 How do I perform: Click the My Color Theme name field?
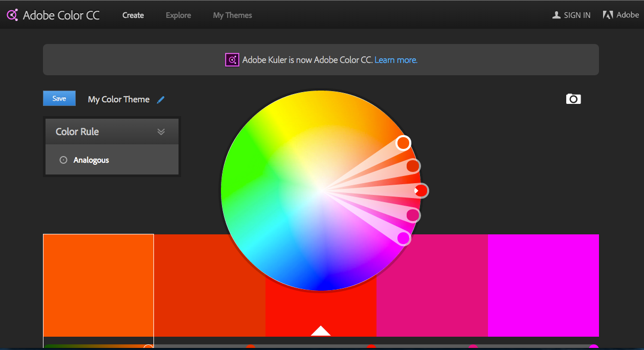click(x=119, y=99)
